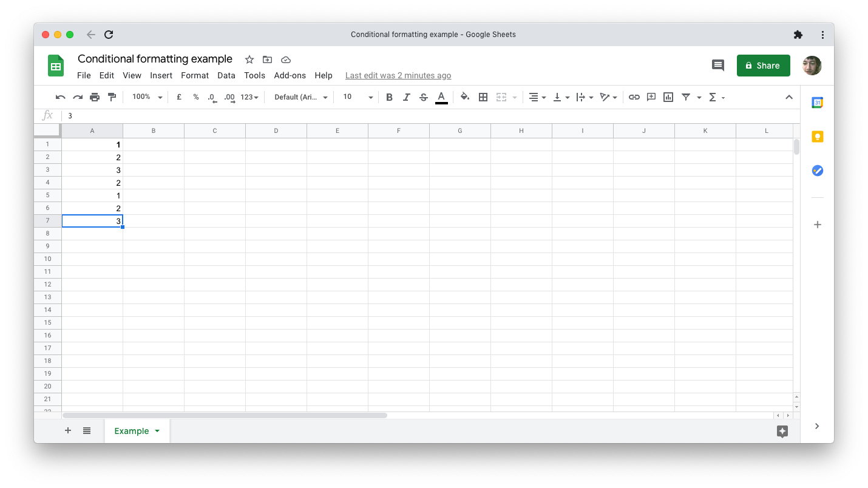Click 'Last edit was 2 minutes ago' link
Viewport: 868px width, 488px height.
(398, 75)
